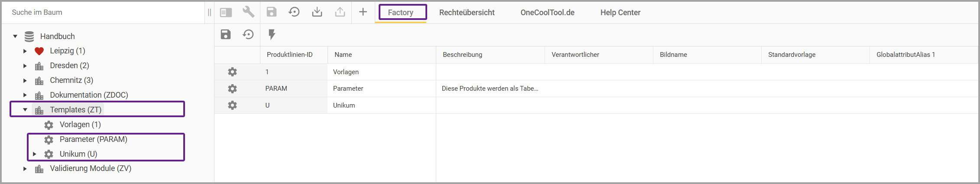Image resolution: width=980 pixels, height=184 pixels.
Task: Select Parameter (PARAM) in the tree
Action: [93, 139]
